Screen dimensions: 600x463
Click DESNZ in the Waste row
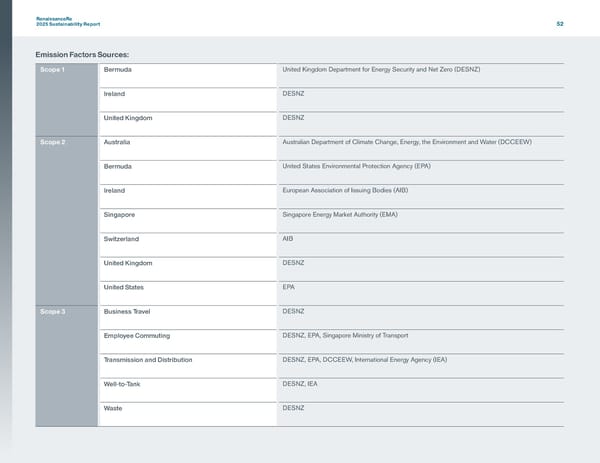293,408
